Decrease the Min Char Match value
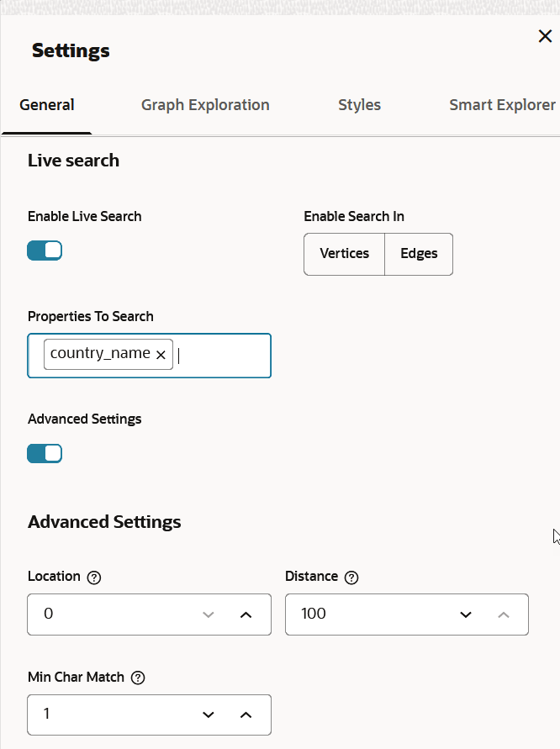Image resolution: width=560 pixels, height=749 pixels. point(209,715)
